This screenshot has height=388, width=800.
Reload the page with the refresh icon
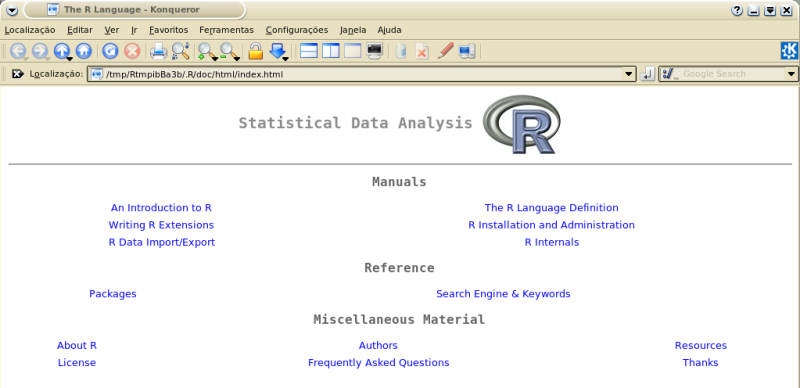110,51
